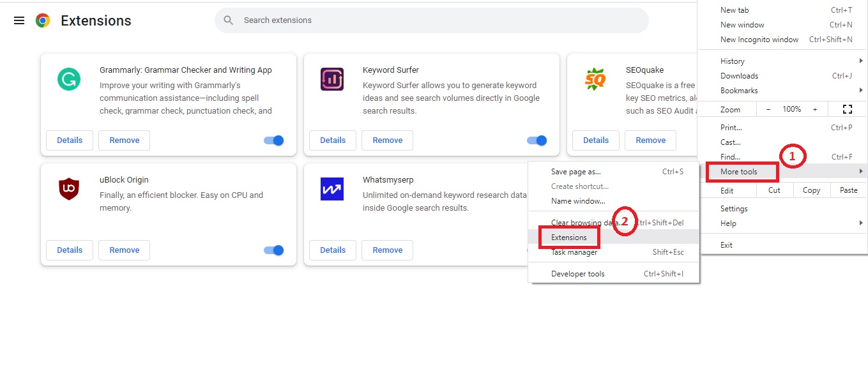Select Name window in the submenu
868x385 pixels.
pyautogui.click(x=614, y=201)
